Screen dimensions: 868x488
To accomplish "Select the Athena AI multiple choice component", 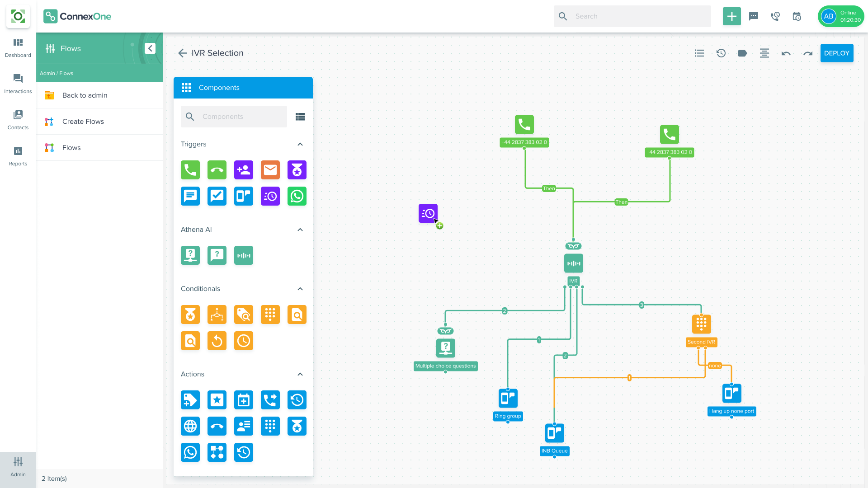I will tap(190, 255).
